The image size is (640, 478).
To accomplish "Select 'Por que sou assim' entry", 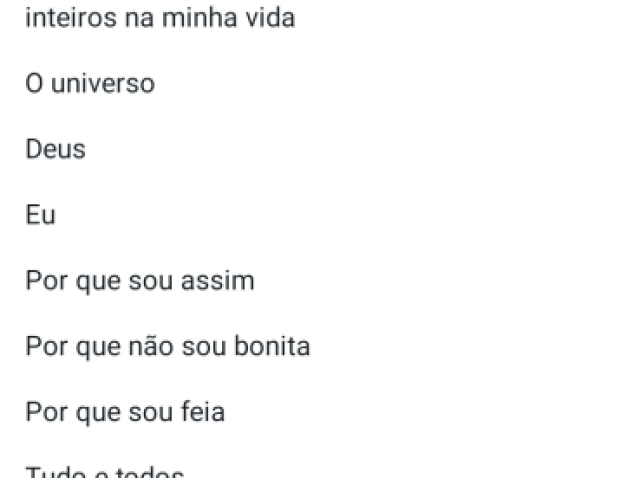I will pos(140,281).
